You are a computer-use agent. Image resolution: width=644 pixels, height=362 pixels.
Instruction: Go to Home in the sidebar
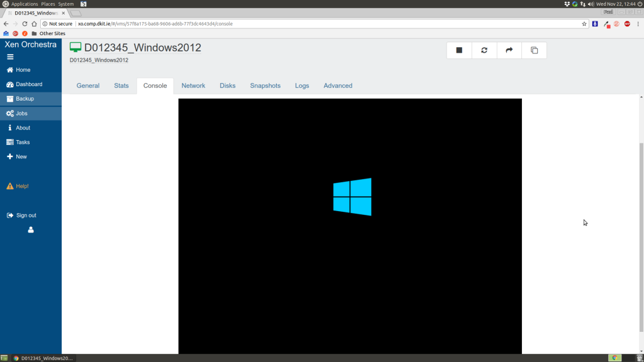[31, 70]
